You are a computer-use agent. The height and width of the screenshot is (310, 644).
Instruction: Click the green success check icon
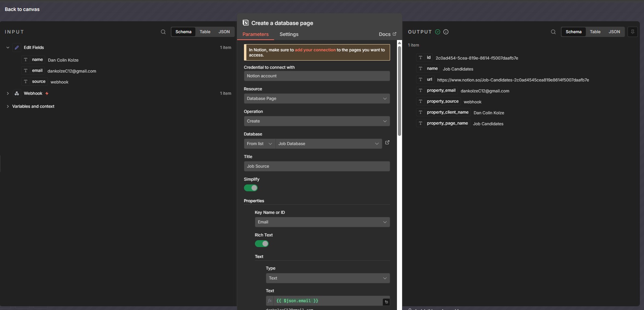coord(438,32)
